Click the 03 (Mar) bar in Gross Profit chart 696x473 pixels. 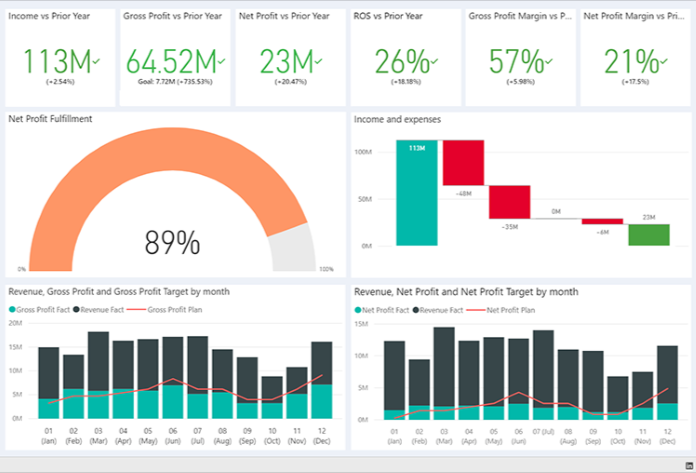coord(98,375)
